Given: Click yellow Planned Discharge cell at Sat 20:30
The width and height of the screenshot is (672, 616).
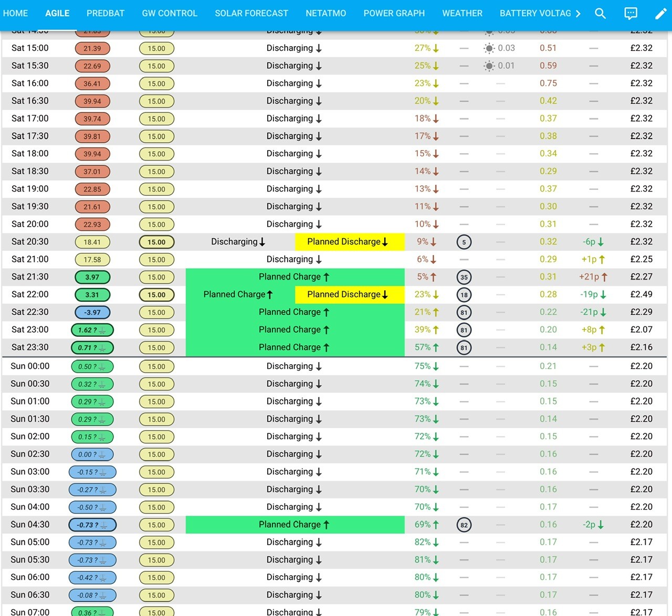Looking at the screenshot, I should 350,242.
